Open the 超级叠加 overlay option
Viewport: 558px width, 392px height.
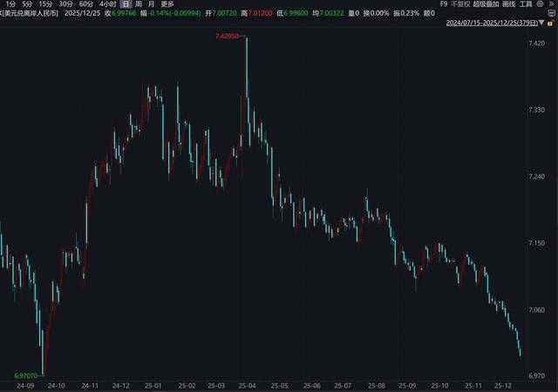click(486, 4)
